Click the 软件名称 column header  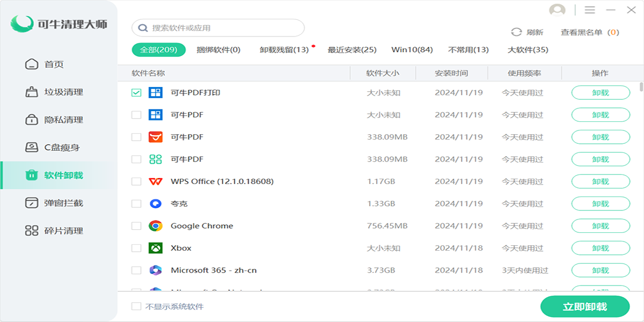[148, 73]
